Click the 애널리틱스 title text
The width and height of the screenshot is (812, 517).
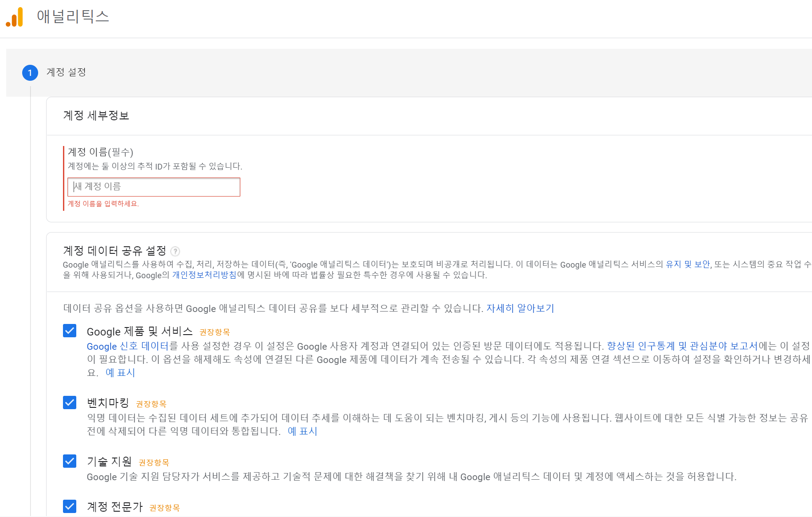(73, 17)
